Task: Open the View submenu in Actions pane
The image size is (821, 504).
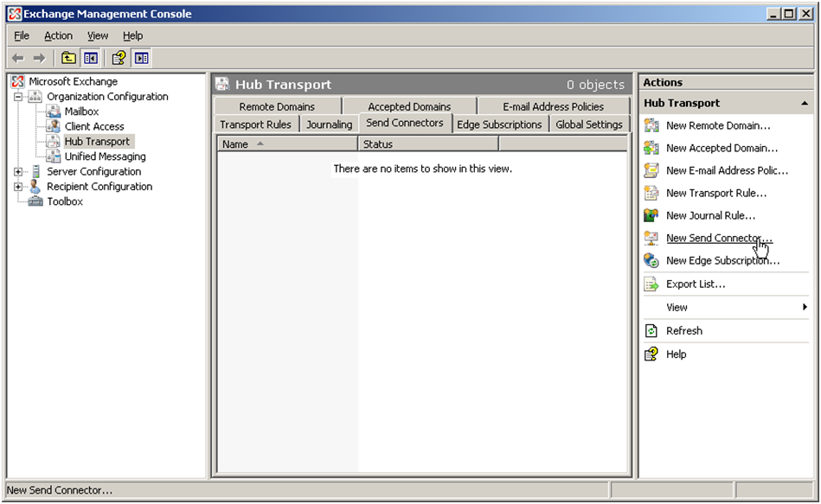Action: (677, 307)
